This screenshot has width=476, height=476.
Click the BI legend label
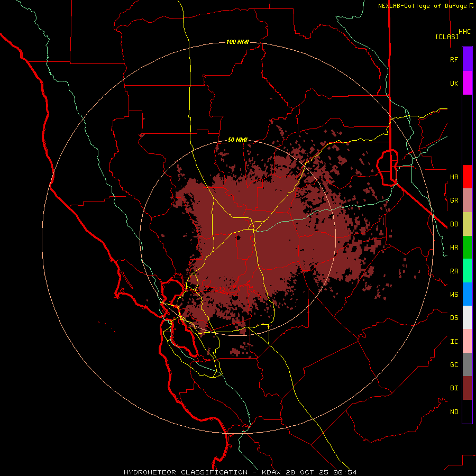tap(454, 388)
